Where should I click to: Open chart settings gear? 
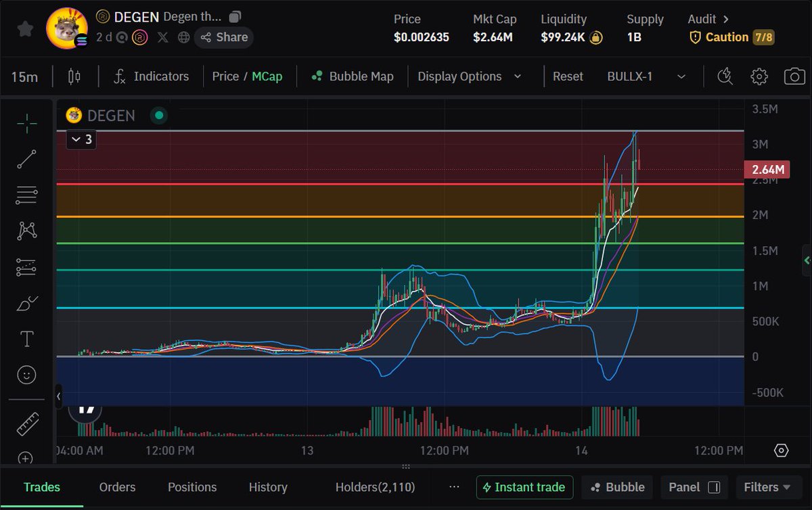(x=759, y=76)
